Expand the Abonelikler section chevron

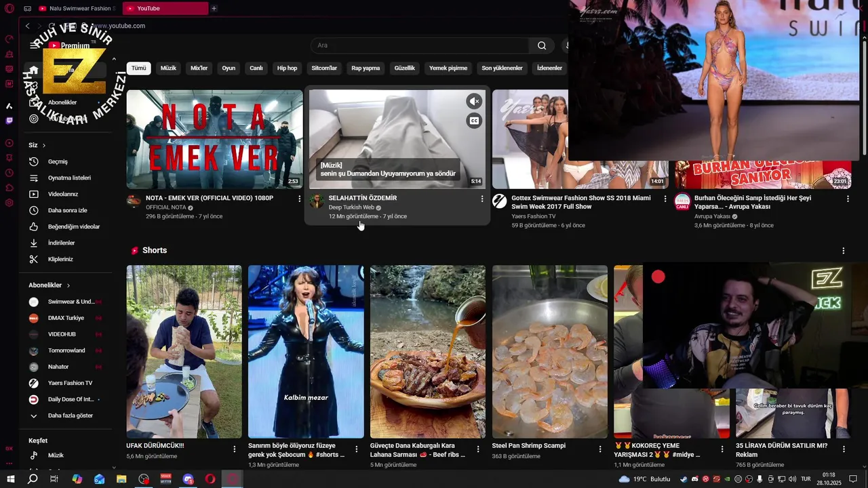68,285
